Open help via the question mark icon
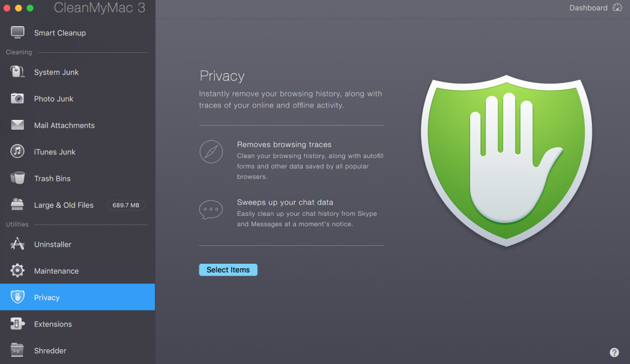This screenshot has height=364, width=630. tap(614, 352)
